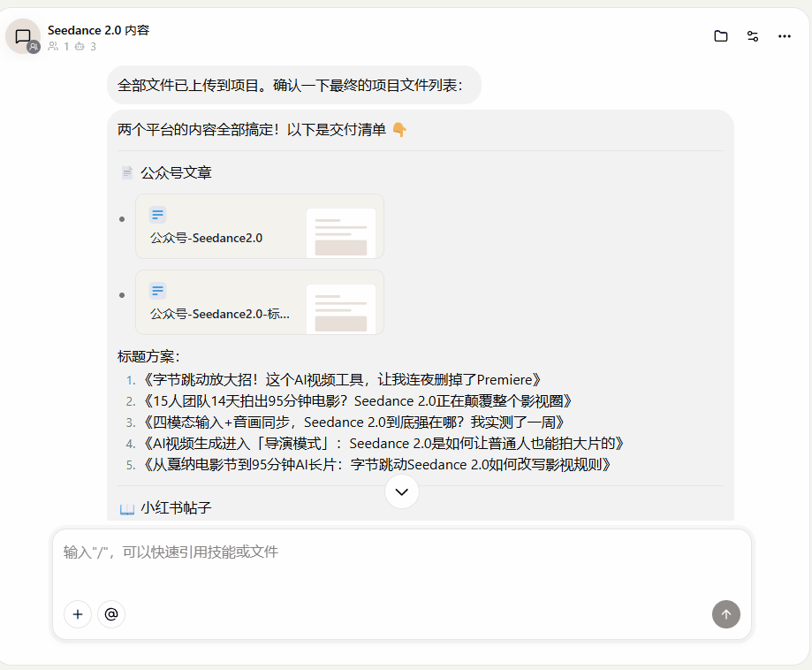
Task: Click the book icon beside 小红书帖子
Action: pyautogui.click(x=127, y=508)
